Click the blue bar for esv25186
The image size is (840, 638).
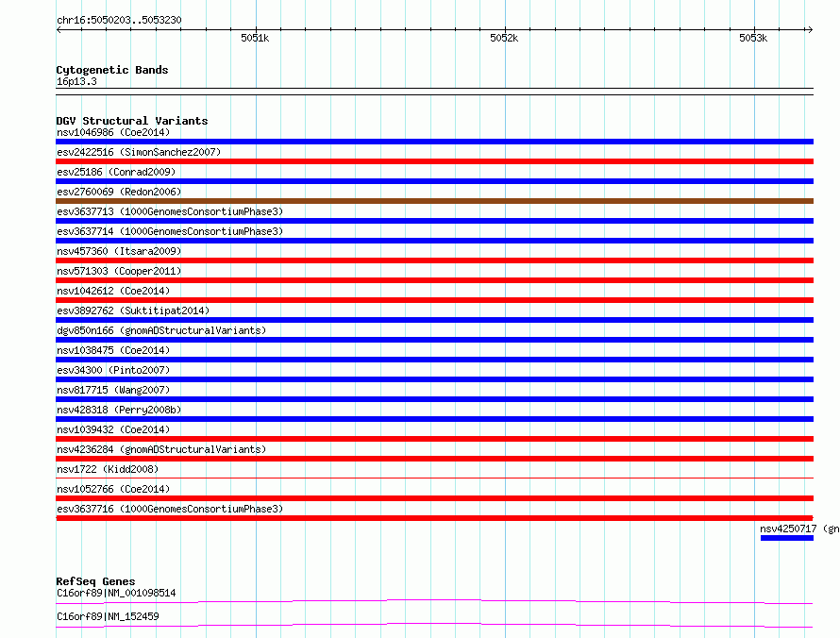pyautogui.click(x=434, y=181)
